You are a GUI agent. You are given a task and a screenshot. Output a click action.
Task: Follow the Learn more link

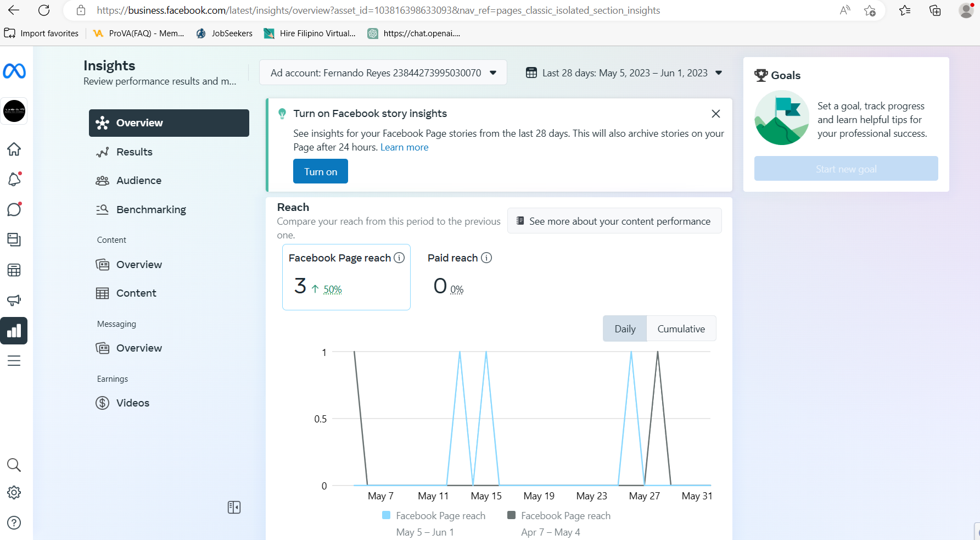click(x=405, y=147)
